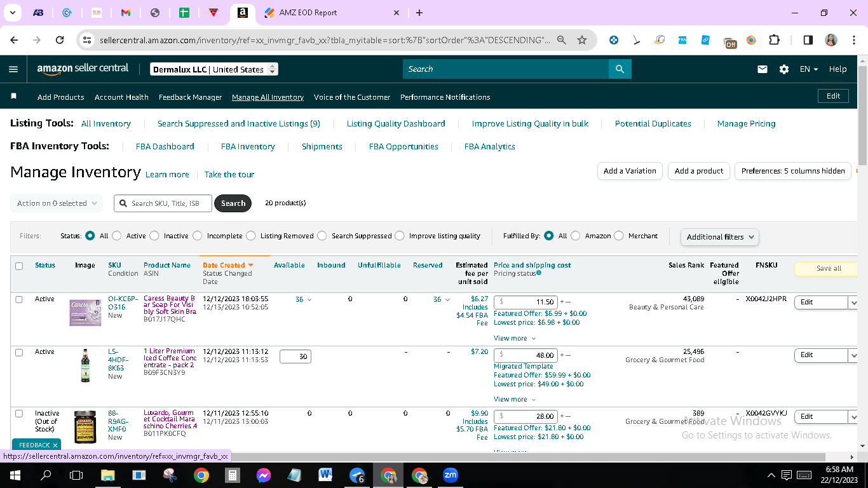Open File Explorer from the taskbar
This screenshot has width=868, height=488.
[x=107, y=475]
